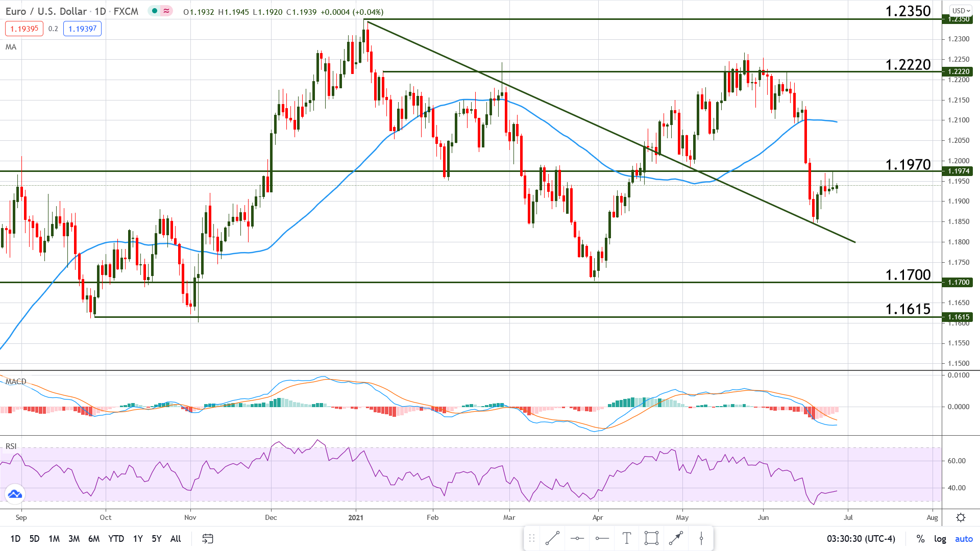Viewport: 980px width, 551px height.
Task: Set range to All
Action: [x=176, y=539]
